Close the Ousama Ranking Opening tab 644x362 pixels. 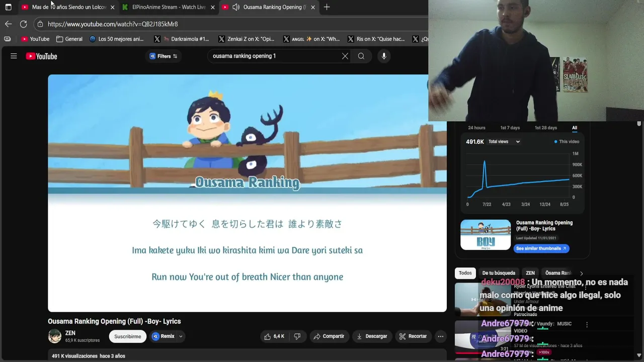(x=313, y=7)
